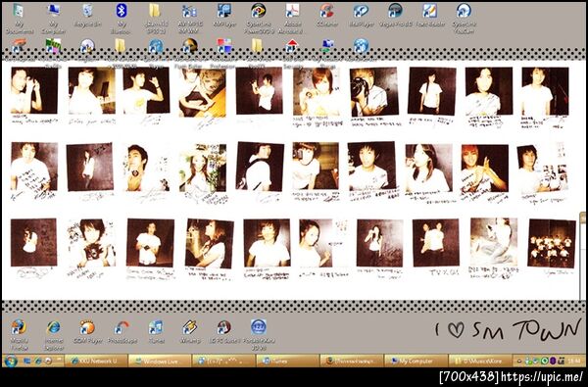Click the taskbar clock
588x387 pixels.
[575, 362]
